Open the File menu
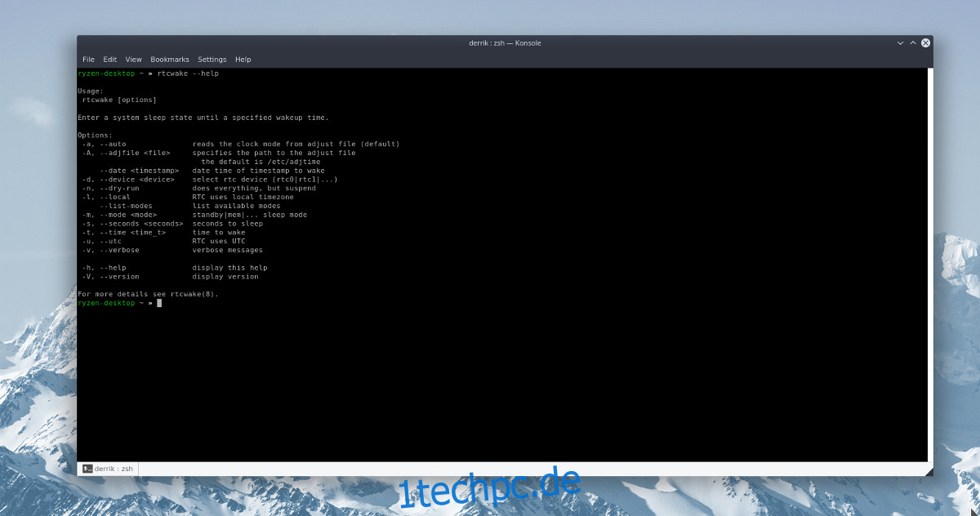980x516 pixels. pyautogui.click(x=88, y=60)
